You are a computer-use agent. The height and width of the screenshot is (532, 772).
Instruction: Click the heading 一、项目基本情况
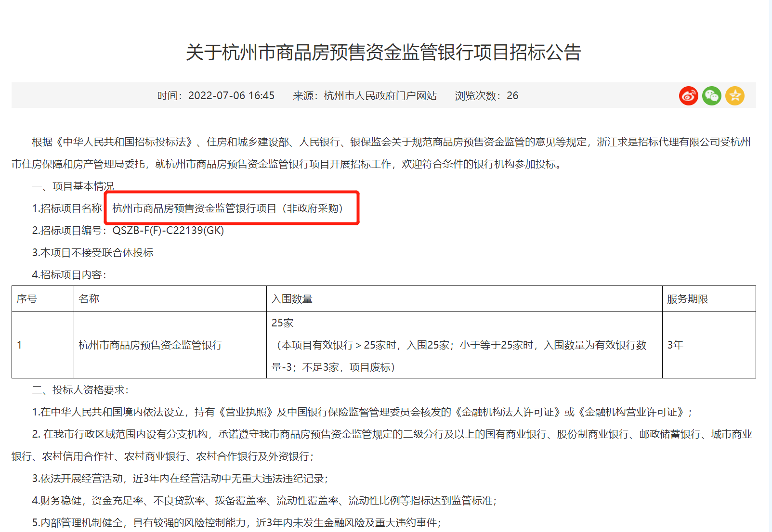pos(73,186)
